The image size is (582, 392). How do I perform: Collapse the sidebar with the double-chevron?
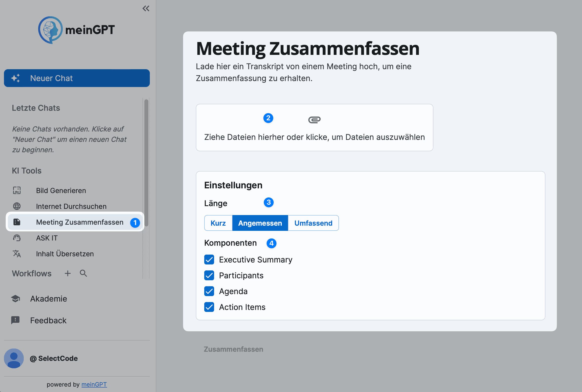[x=146, y=8]
